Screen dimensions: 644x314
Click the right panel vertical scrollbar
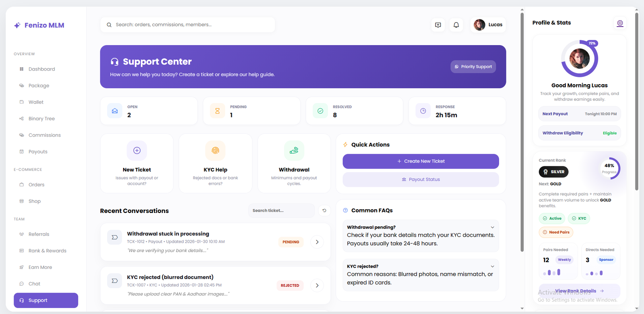point(636,102)
